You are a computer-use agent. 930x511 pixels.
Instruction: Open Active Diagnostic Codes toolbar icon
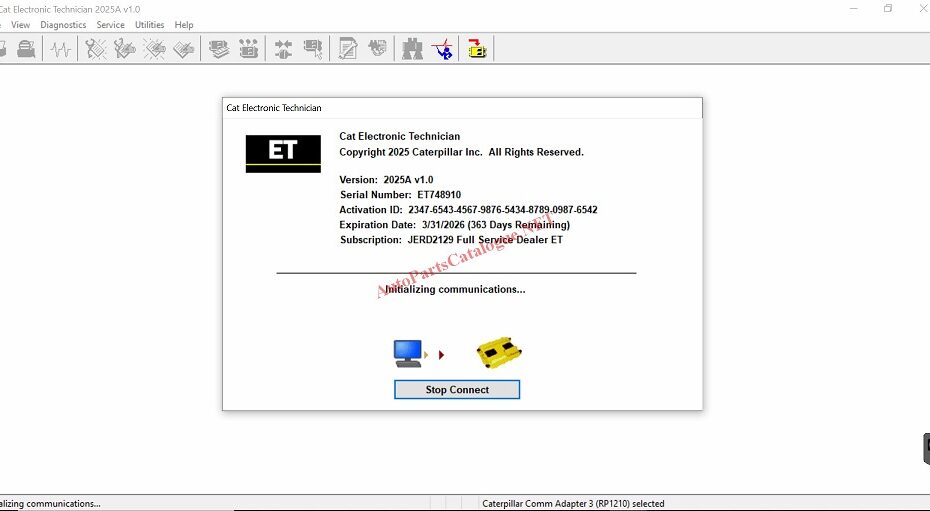(x=95, y=49)
